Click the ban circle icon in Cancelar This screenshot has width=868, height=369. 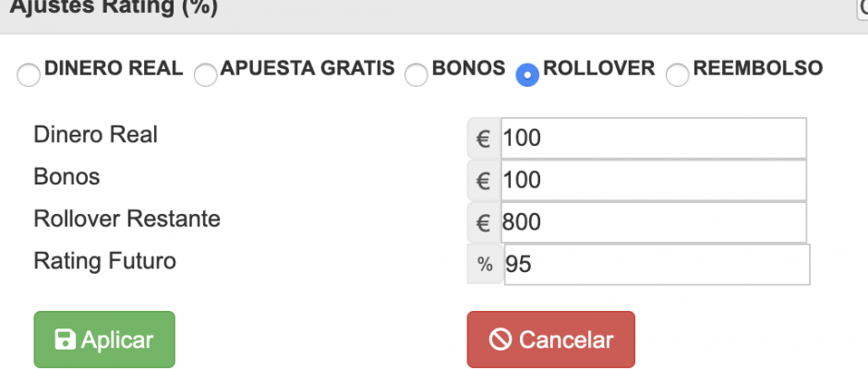pos(500,339)
